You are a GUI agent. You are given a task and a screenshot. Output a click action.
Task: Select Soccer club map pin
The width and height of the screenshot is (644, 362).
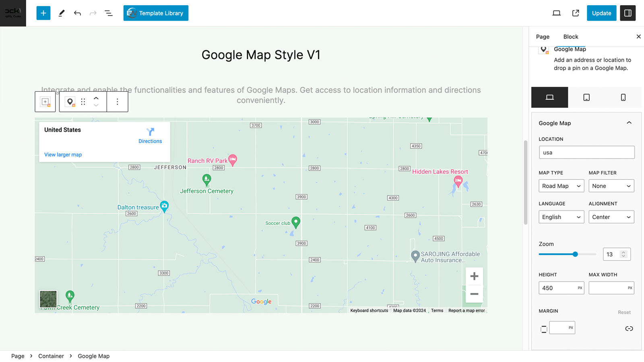pos(296,222)
